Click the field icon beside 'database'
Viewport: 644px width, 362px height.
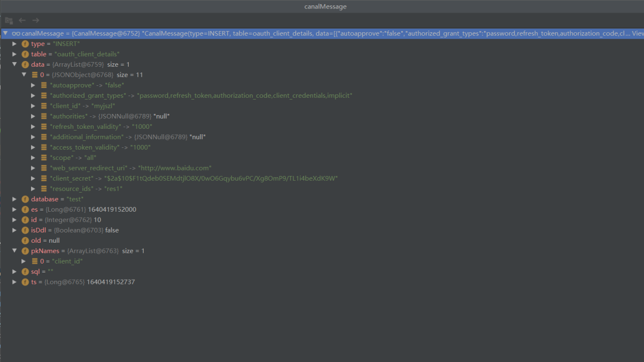[x=25, y=199]
